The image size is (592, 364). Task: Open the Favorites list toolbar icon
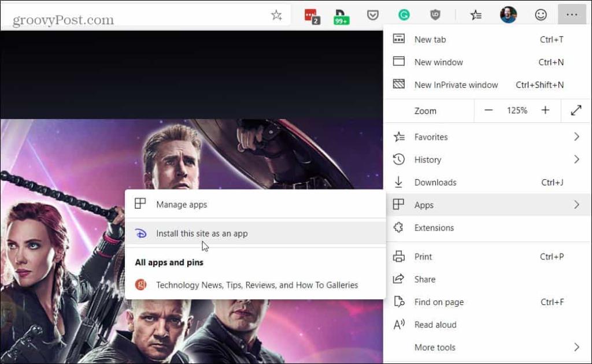(x=476, y=15)
